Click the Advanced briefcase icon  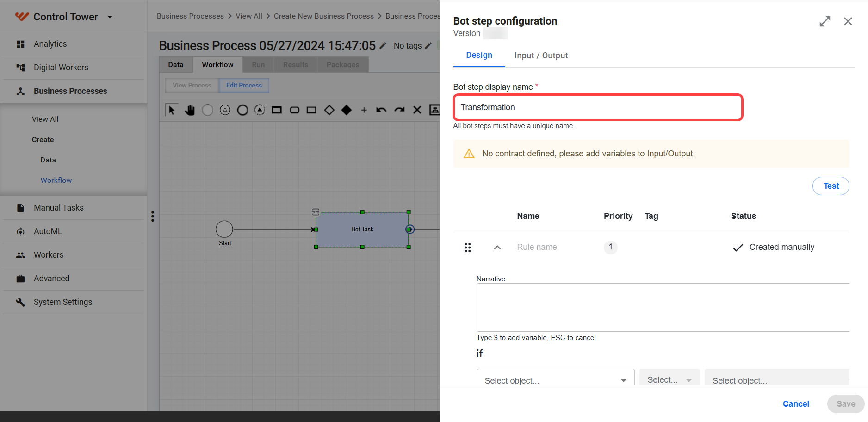[20, 279]
